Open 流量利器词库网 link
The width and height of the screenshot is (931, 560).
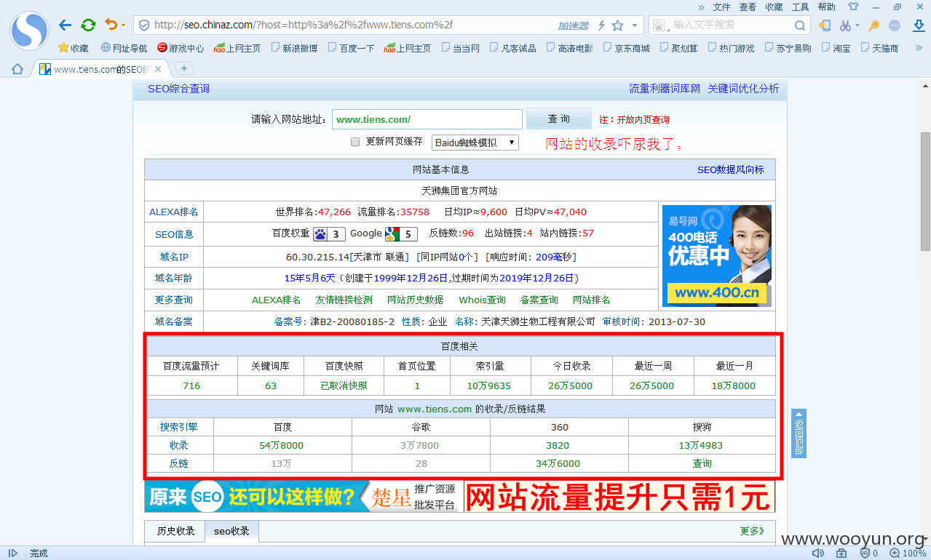pyautogui.click(x=665, y=89)
